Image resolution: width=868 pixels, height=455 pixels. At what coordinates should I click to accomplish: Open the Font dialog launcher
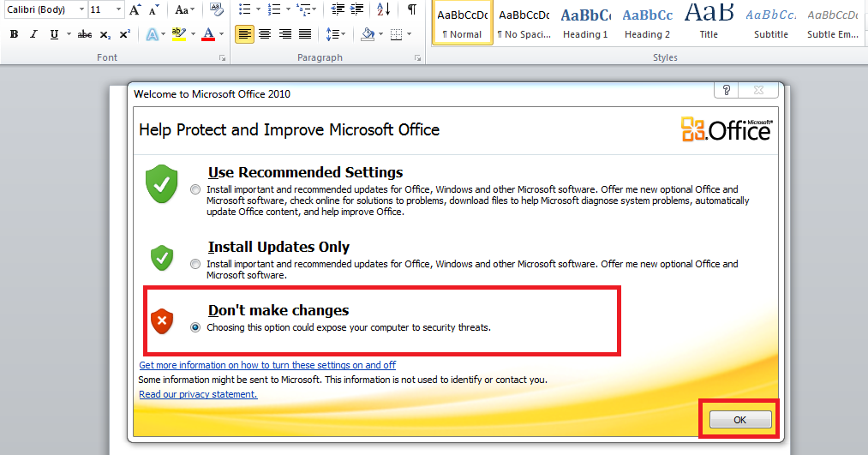[222, 58]
